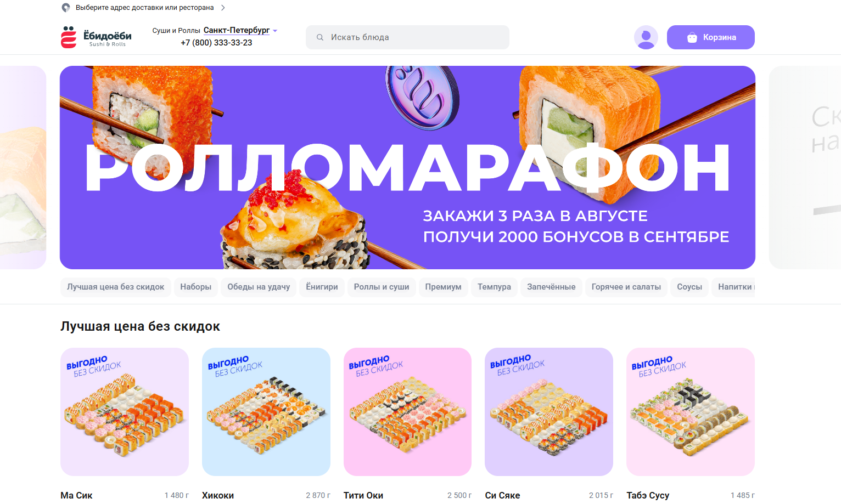Call the phone number +7 (800) 333-33-23
The height and width of the screenshot is (504, 841).
[x=216, y=43]
